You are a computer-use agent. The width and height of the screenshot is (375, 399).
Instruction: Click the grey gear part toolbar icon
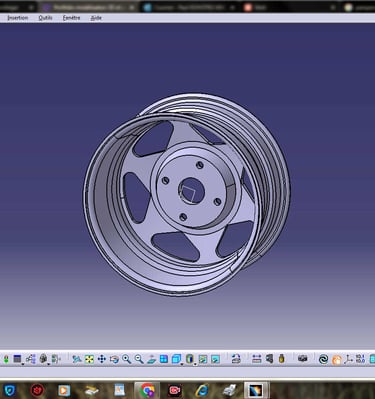(x=43, y=359)
